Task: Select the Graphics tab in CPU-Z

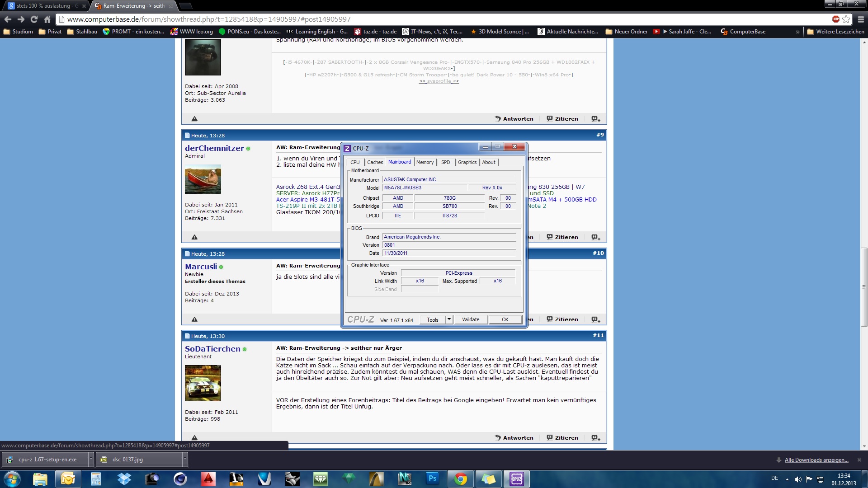Action: tap(467, 162)
